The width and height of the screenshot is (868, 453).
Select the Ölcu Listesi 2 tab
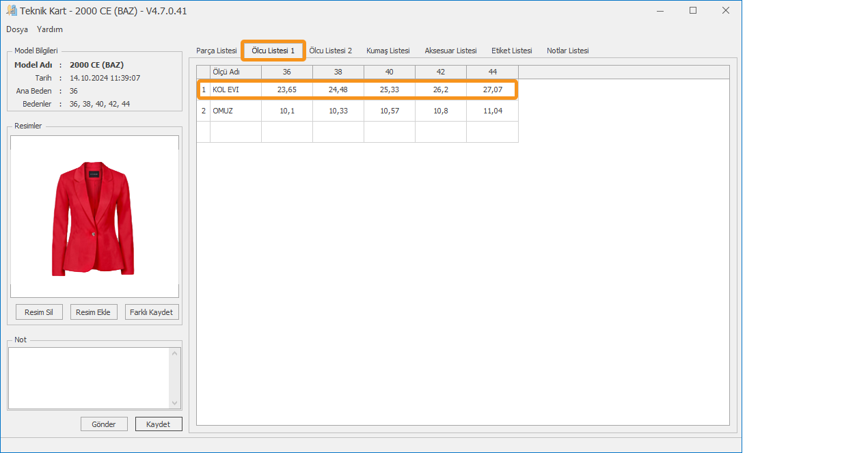pyautogui.click(x=330, y=51)
